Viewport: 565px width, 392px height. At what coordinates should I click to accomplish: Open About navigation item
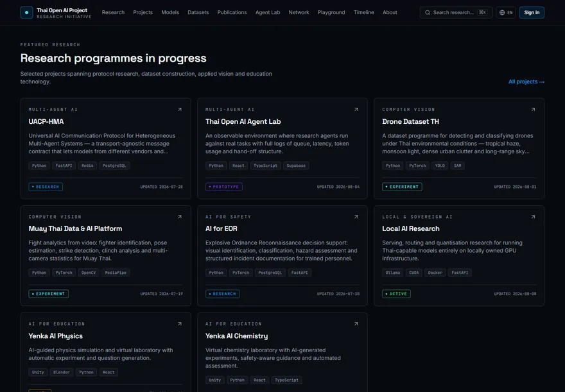click(390, 12)
